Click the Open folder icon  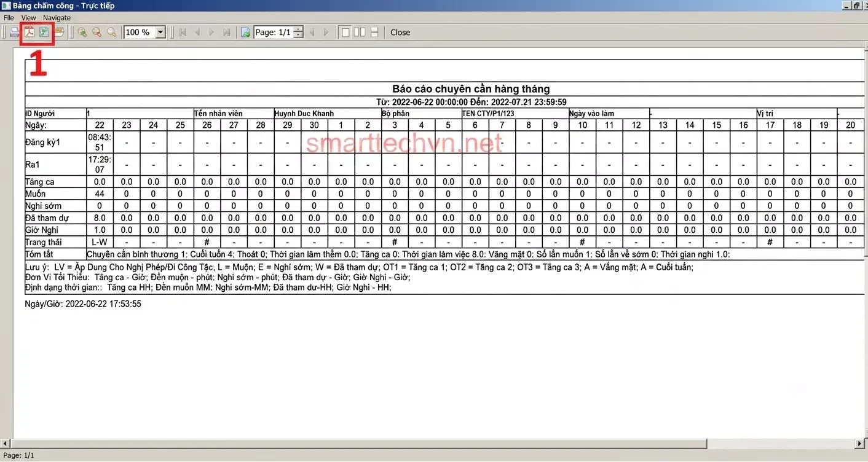point(60,32)
